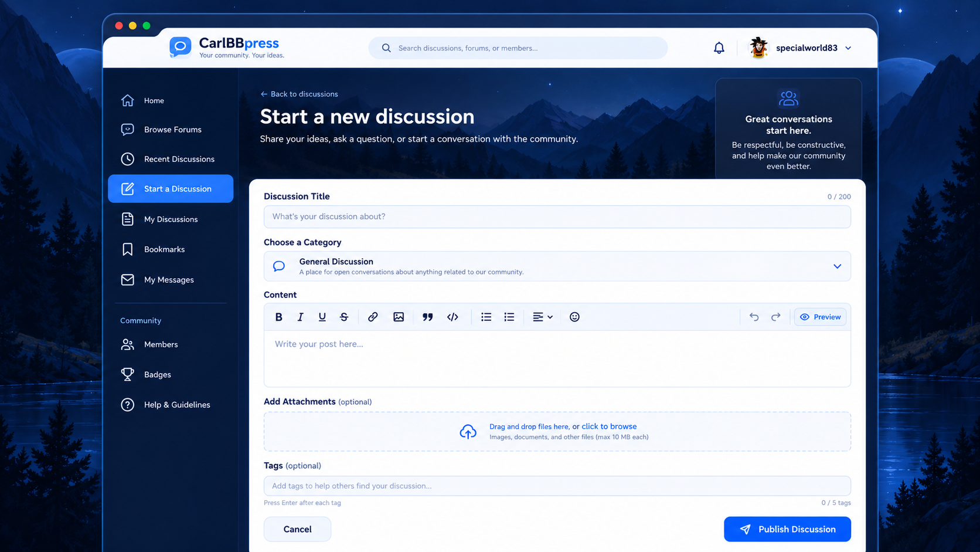The image size is (980, 552).
Task: Click Back to discussions link
Action: pyautogui.click(x=299, y=94)
